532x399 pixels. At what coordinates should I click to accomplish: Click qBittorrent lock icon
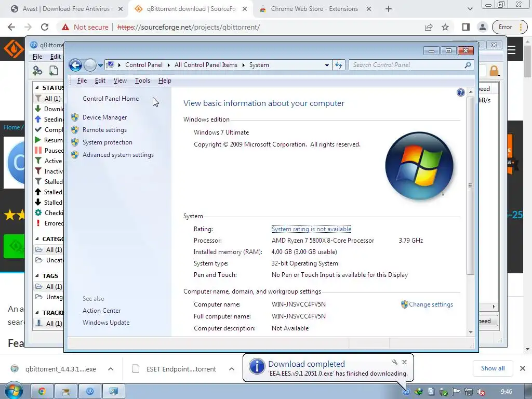(494, 71)
